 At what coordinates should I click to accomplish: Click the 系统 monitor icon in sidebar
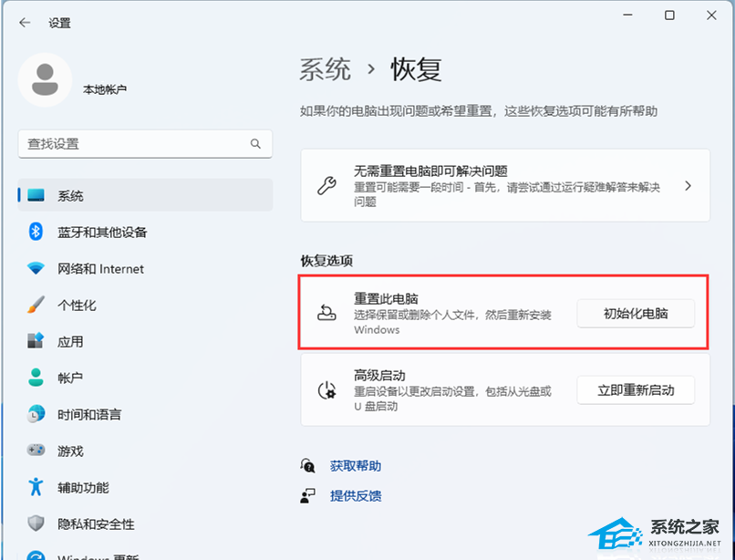pos(36,195)
